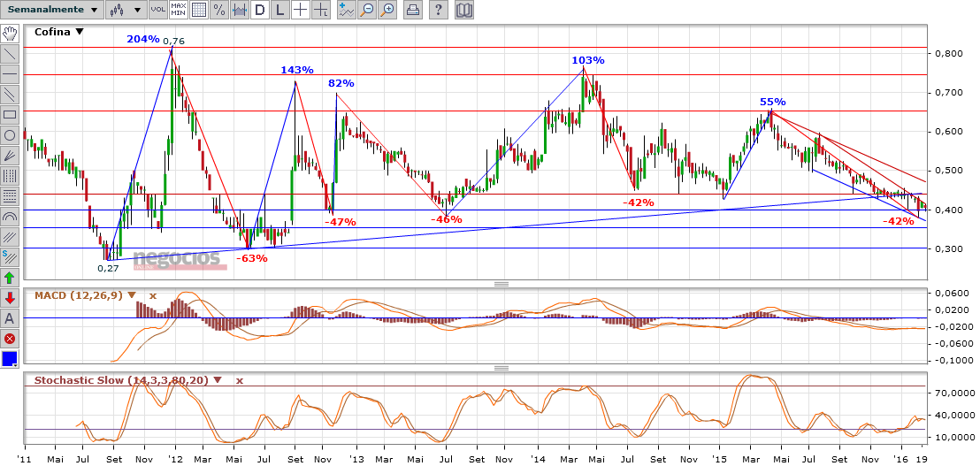Click the divider handle above MACD panel
This screenshot has height=466, width=980.
tap(501, 284)
